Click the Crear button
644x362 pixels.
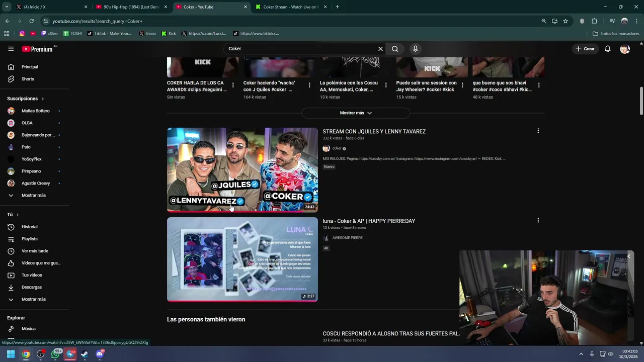[x=585, y=49]
